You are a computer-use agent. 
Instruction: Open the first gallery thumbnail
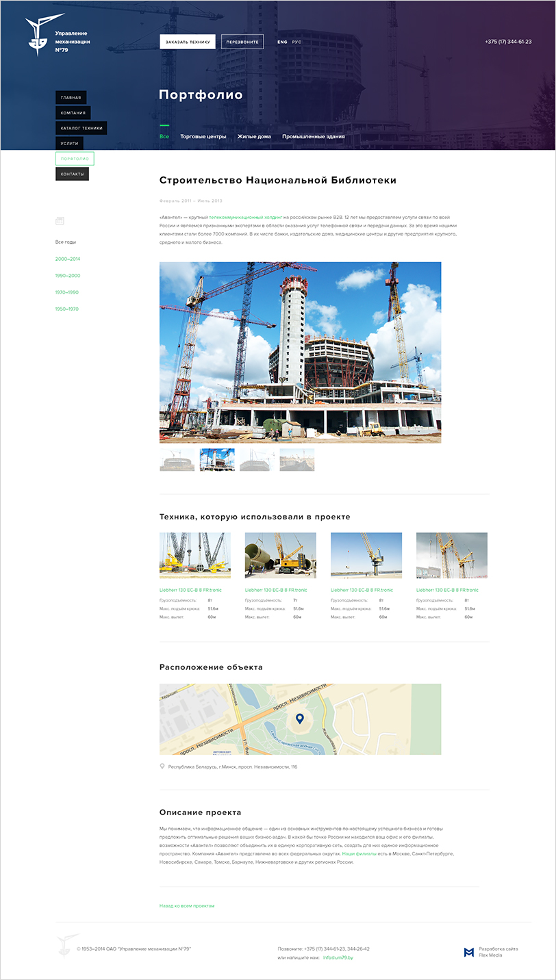177,460
